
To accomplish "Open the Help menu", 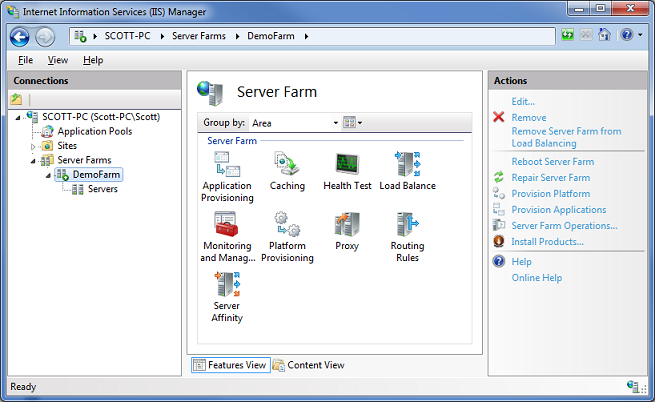I will tap(93, 60).
